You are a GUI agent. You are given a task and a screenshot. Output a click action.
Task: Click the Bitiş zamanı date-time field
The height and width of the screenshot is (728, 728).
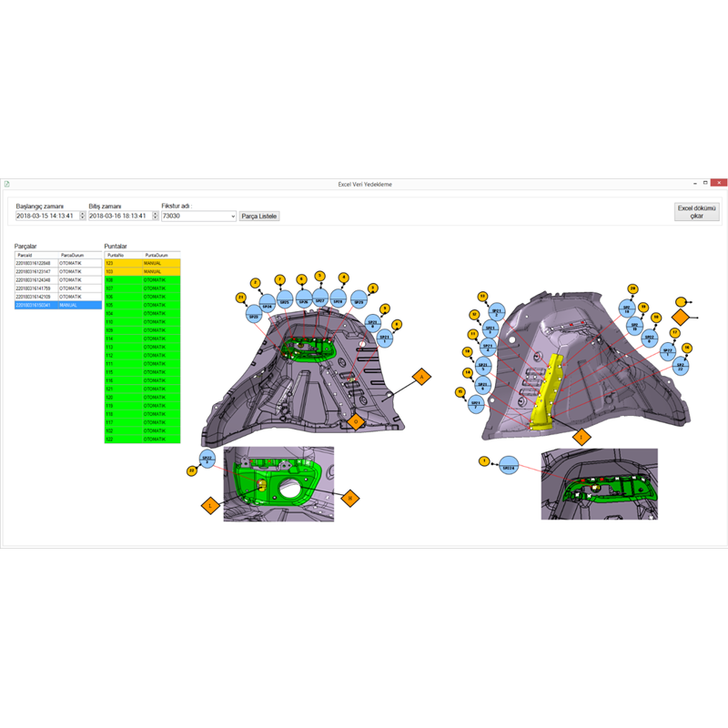(x=124, y=216)
